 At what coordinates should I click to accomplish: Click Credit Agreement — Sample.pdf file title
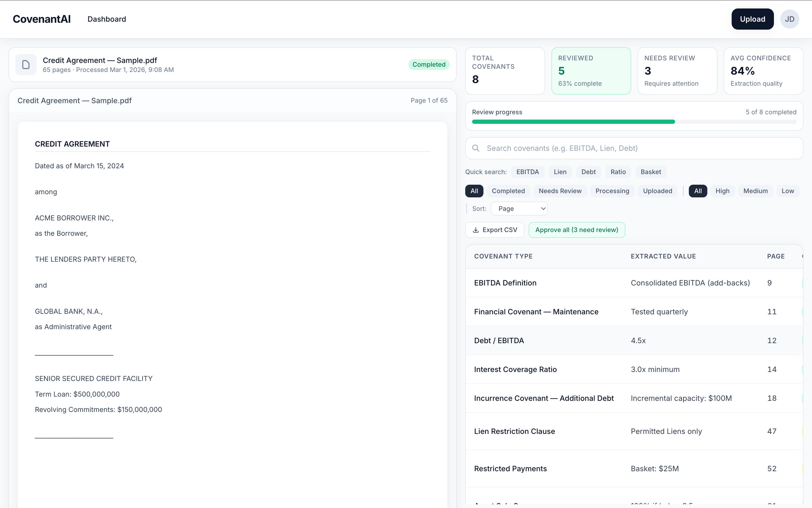click(x=100, y=61)
